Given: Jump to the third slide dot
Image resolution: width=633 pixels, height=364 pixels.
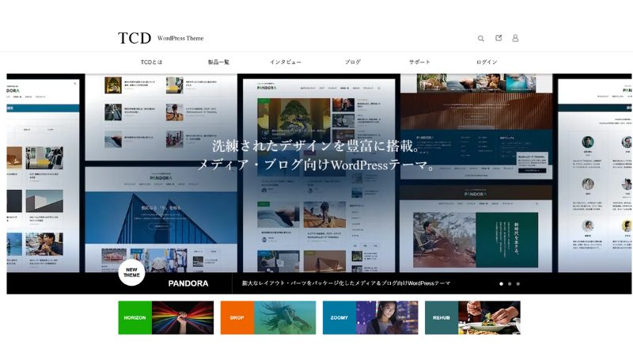Looking at the screenshot, I should 518,283.
